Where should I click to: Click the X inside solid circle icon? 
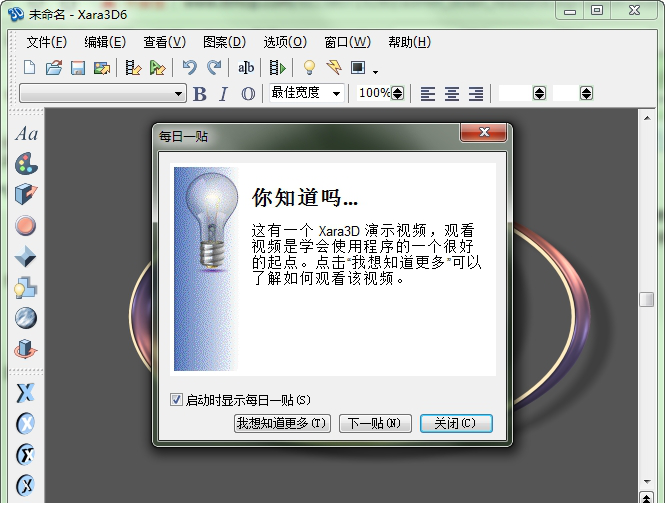pyautogui.click(x=25, y=423)
